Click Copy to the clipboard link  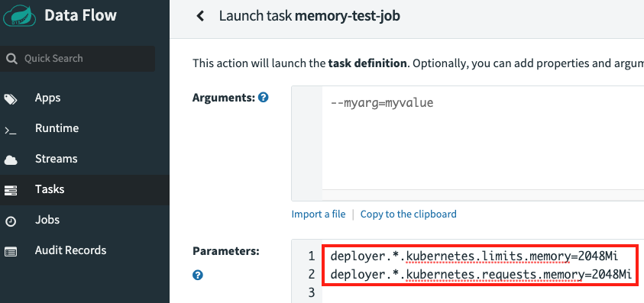pos(409,214)
